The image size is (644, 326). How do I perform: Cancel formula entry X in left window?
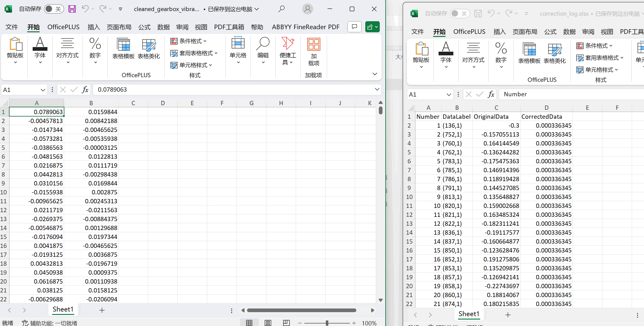(63, 89)
